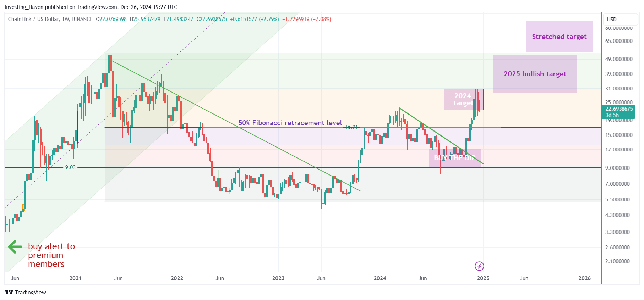Click the low value L21.4983247
This screenshot has height=300, width=644.
tap(178, 19)
